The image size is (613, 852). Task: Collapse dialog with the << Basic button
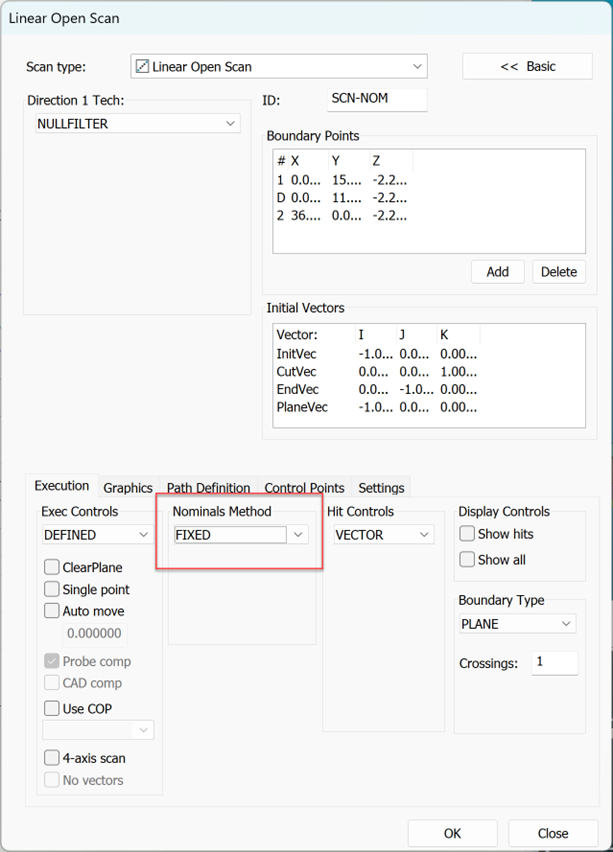pos(527,66)
